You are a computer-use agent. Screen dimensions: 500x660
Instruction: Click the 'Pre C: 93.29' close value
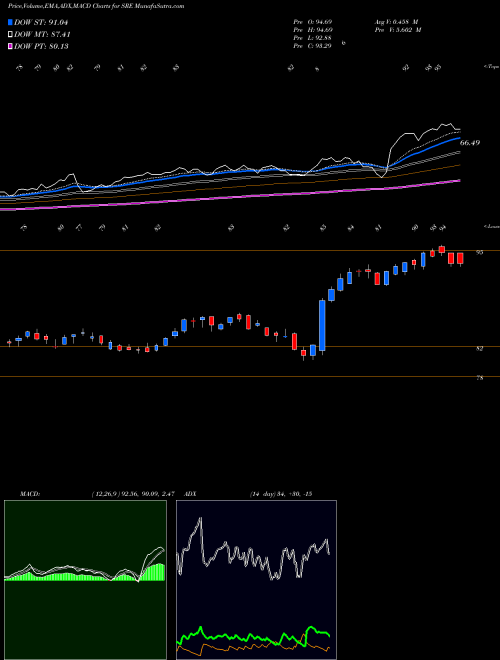coord(313,46)
